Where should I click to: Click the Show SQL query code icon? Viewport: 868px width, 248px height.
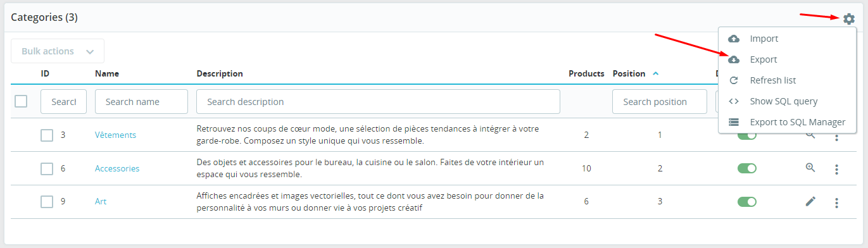pos(734,101)
